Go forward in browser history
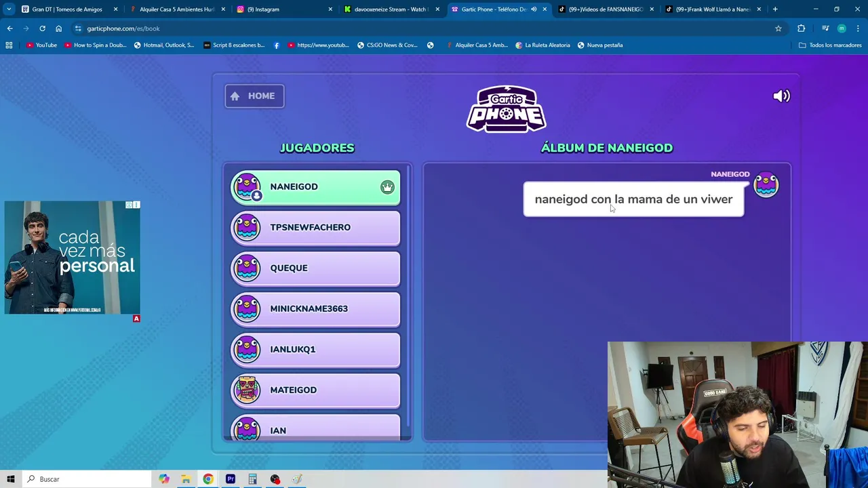This screenshot has width=868, height=488. (x=26, y=28)
